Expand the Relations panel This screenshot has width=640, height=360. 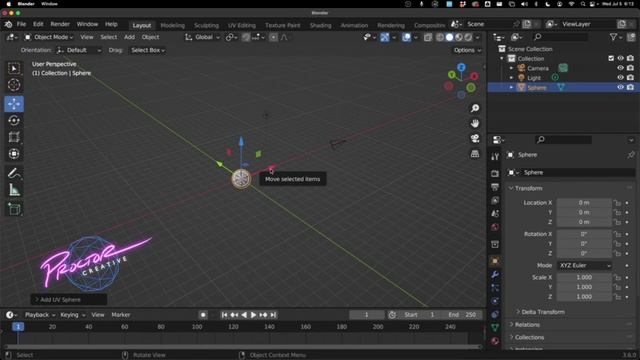coord(527,325)
